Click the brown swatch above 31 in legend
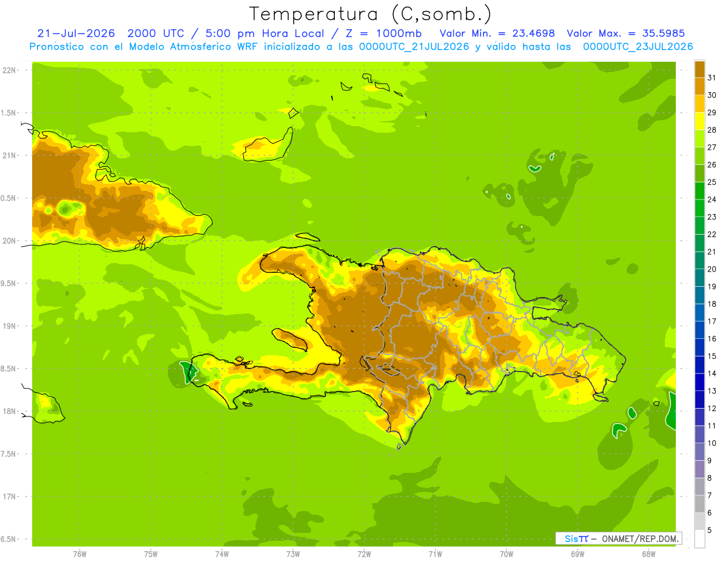728x562 pixels. (x=699, y=69)
